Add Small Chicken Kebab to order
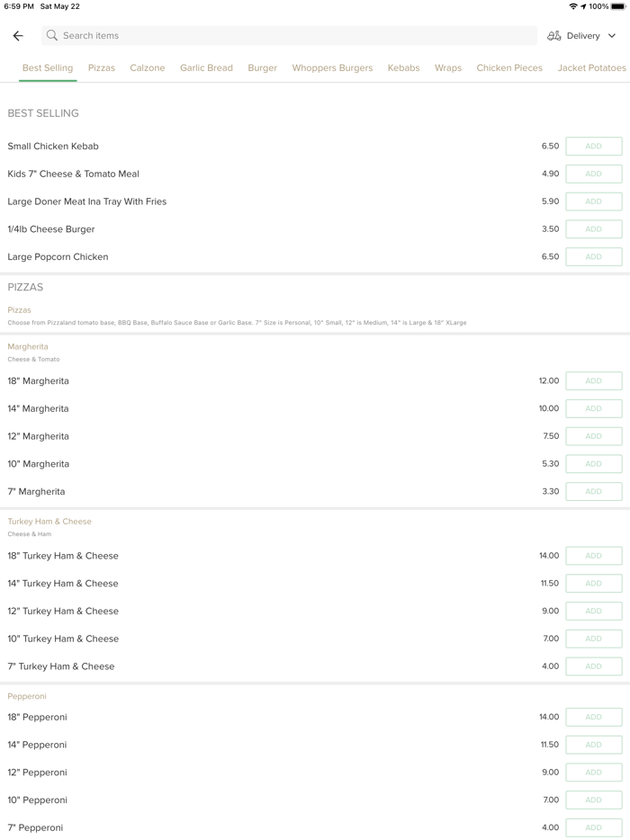Viewport: 630px width, 840px height. tap(593, 147)
